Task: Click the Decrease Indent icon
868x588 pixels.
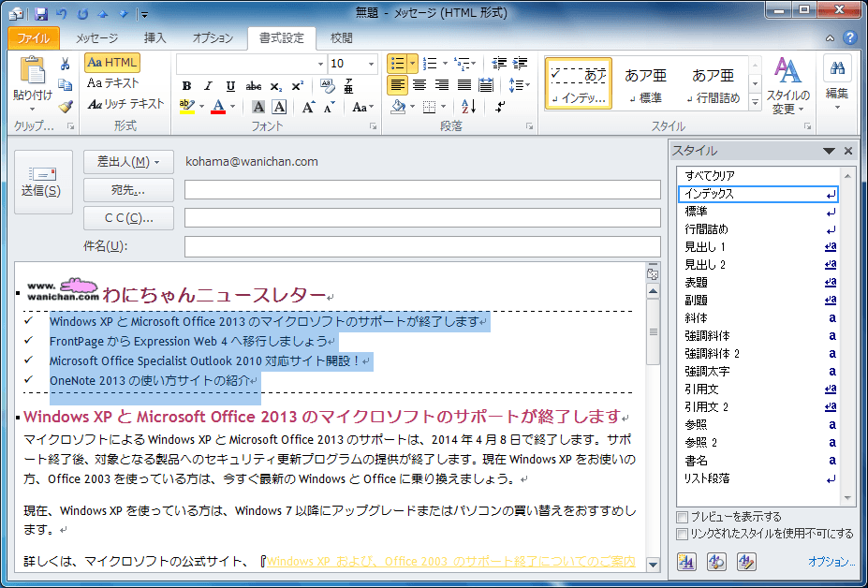Action: point(499,64)
